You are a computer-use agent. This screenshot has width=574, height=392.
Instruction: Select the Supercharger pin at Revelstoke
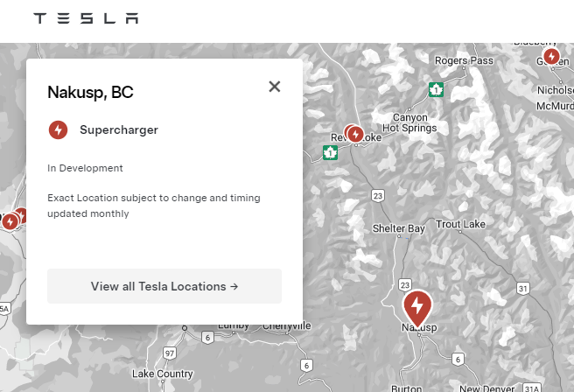(x=354, y=133)
